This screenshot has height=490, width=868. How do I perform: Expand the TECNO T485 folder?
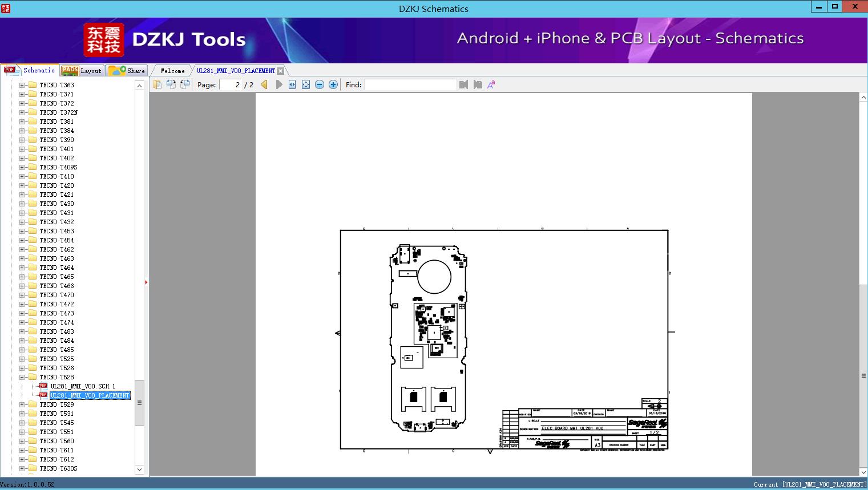[22, 350]
